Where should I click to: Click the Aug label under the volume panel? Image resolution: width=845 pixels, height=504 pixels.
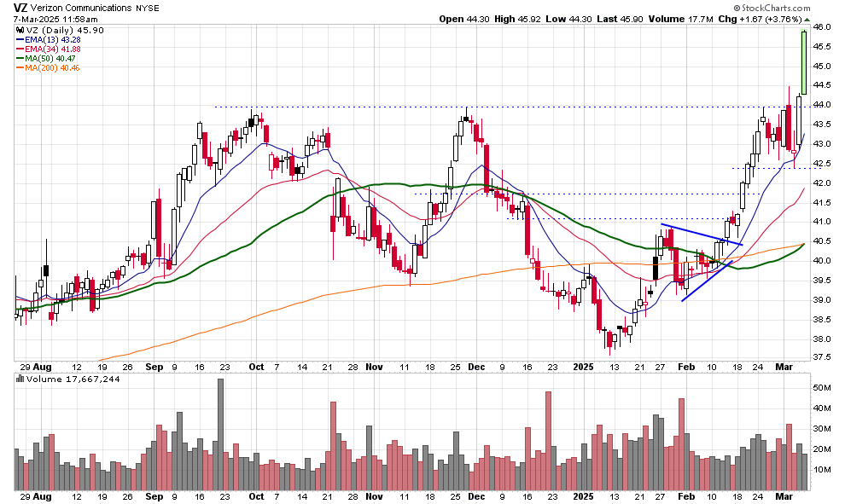pos(42,496)
